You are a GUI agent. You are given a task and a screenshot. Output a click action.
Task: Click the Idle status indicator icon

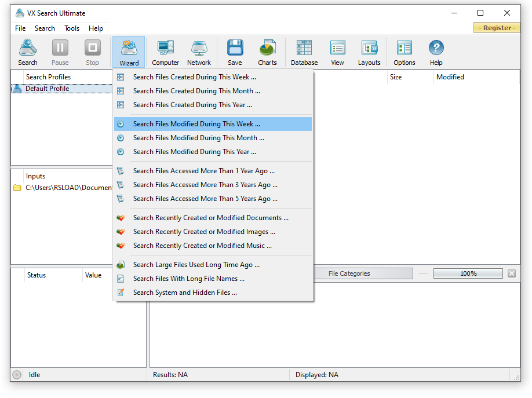tap(17, 375)
